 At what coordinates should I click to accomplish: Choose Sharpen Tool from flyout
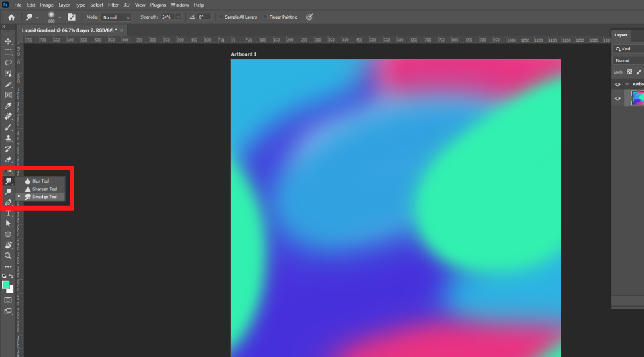[40, 189]
